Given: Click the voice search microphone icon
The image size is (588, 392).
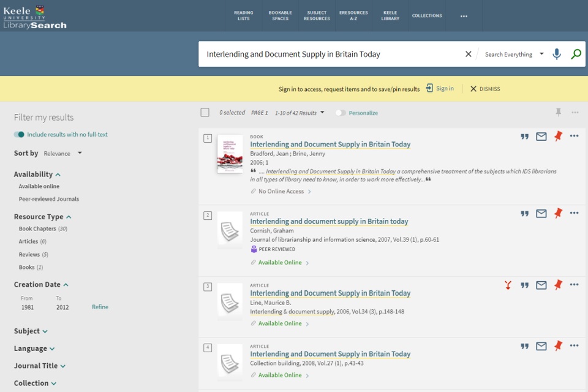Looking at the screenshot, I should click(556, 54).
